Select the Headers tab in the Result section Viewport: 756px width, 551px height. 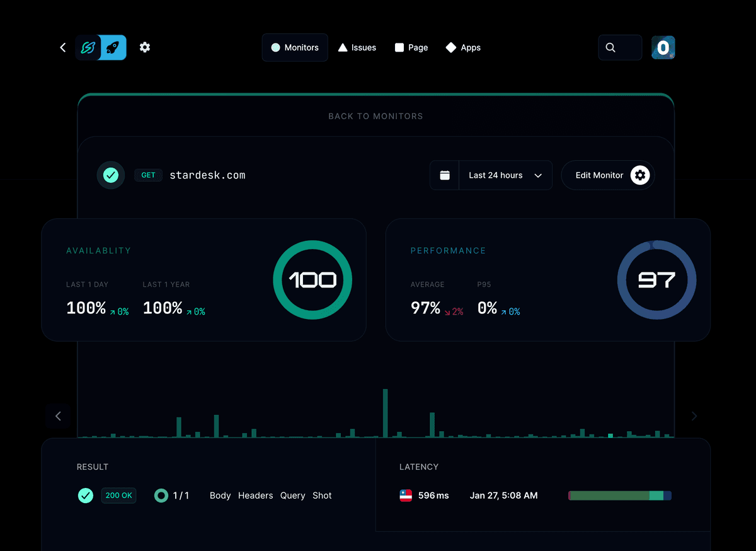(255, 496)
